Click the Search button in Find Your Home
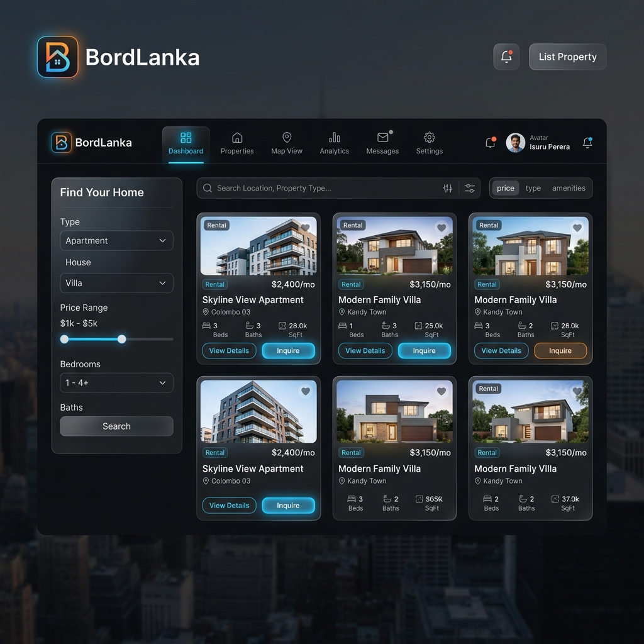The width and height of the screenshot is (644, 644). (x=116, y=426)
